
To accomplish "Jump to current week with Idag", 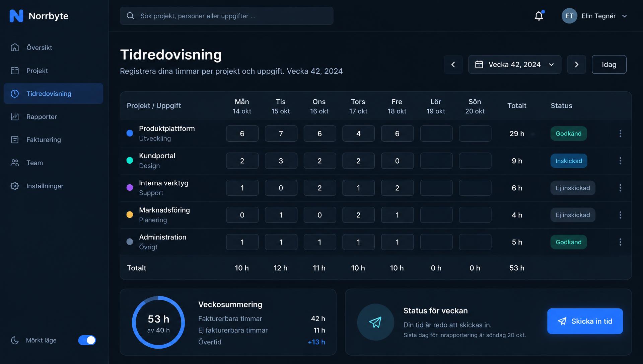I will [609, 64].
